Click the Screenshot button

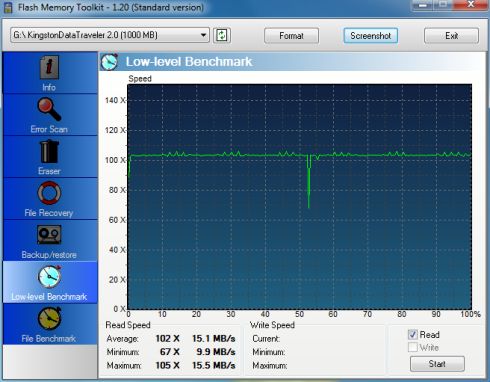click(x=371, y=36)
